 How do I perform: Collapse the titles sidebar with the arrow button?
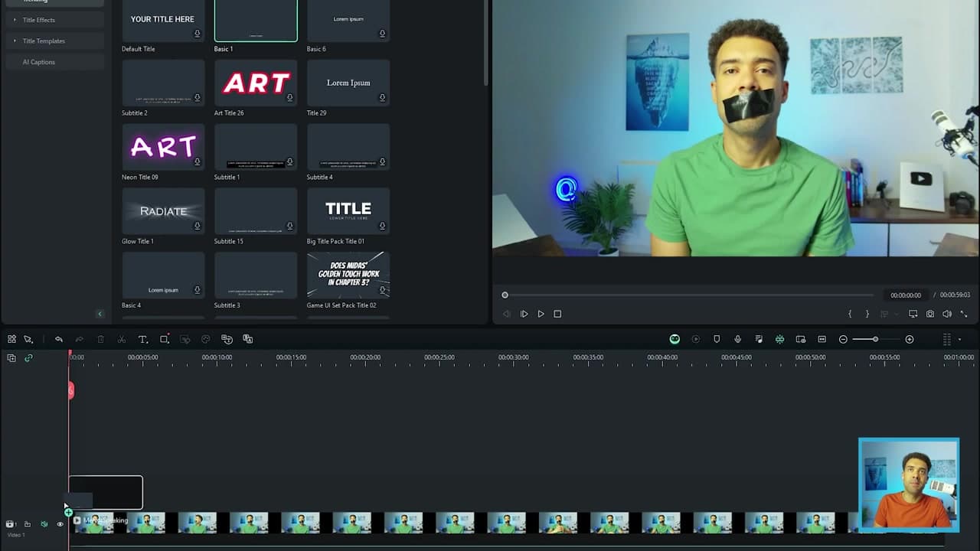click(x=100, y=314)
